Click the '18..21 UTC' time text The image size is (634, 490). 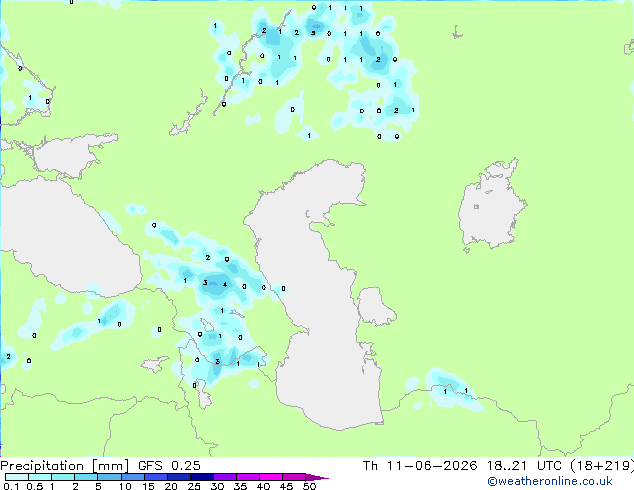tap(524, 466)
